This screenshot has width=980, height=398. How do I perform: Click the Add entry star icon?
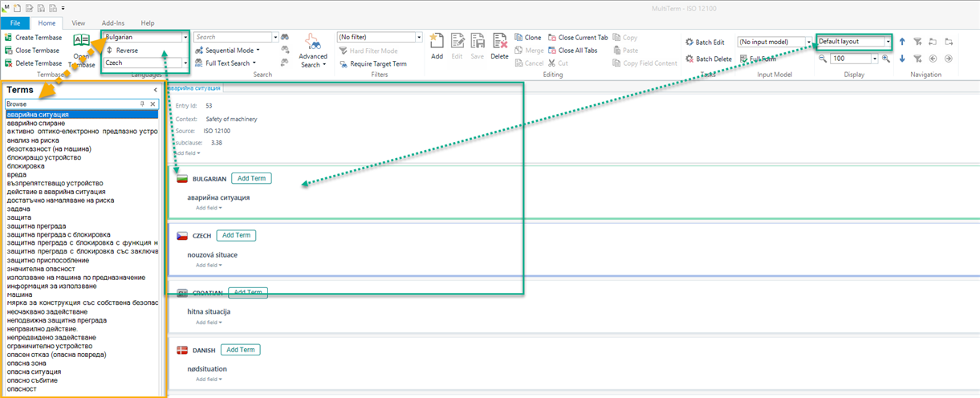[437, 42]
